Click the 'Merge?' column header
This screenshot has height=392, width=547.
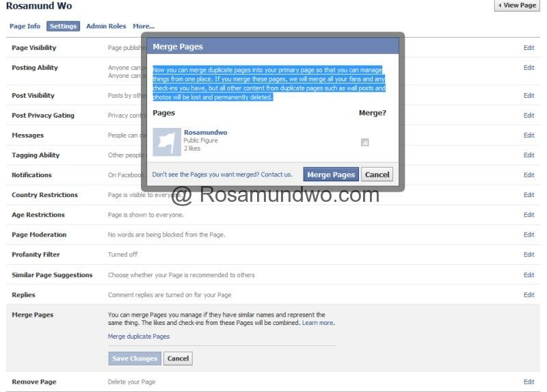372,113
